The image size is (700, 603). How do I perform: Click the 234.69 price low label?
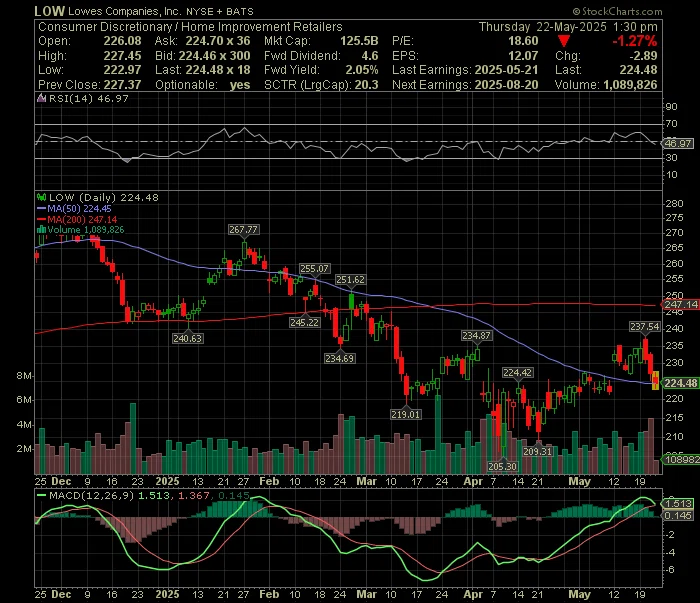coord(340,358)
